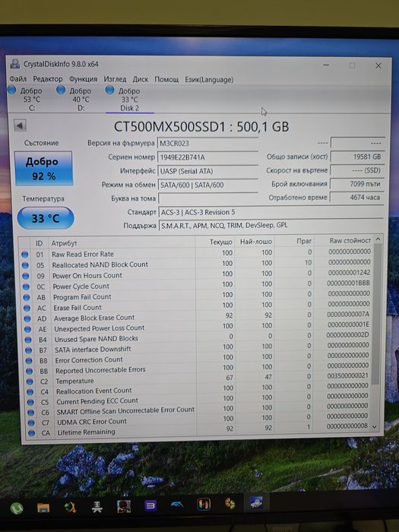
Task: Click status dot for Erase Fail Count
Action: (x=27, y=308)
